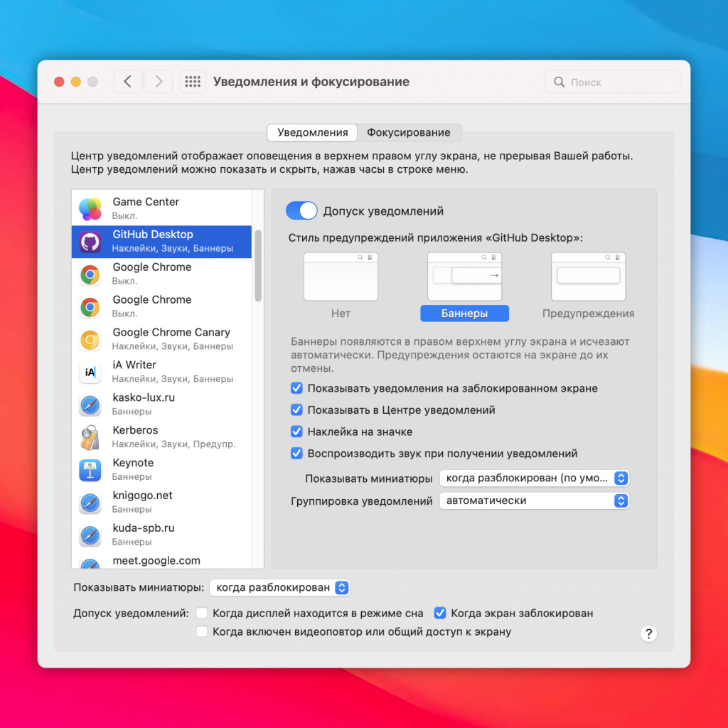Uncheck Наклейка на значке checkbox
Image resolution: width=728 pixels, height=728 pixels.
point(296,432)
